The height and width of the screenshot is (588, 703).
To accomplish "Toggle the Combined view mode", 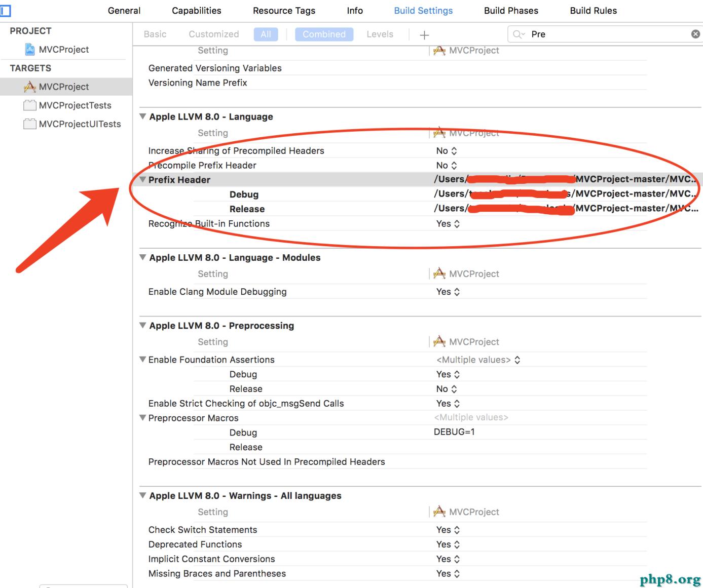I will (324, 34).
